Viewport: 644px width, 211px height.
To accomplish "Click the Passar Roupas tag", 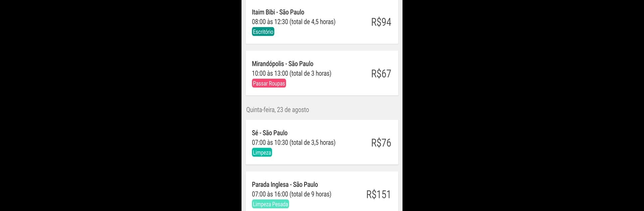I will click(269, 83).
